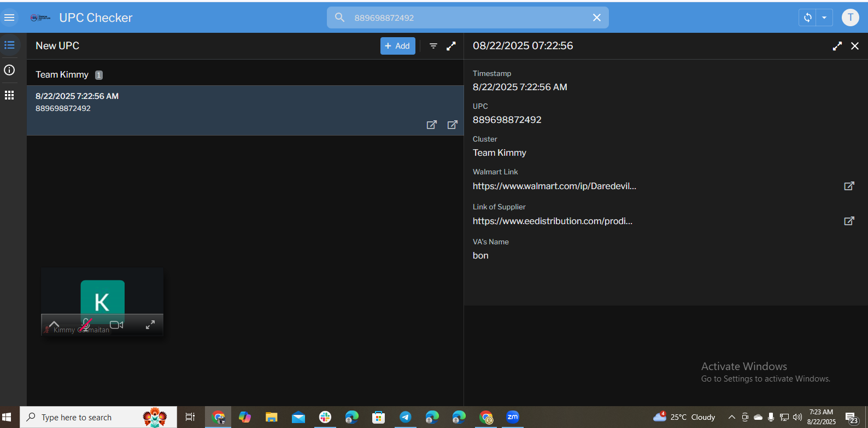Open Link of Supplier externally
Image resolution: width=868 pixels, height=428 pixels.
849,221
